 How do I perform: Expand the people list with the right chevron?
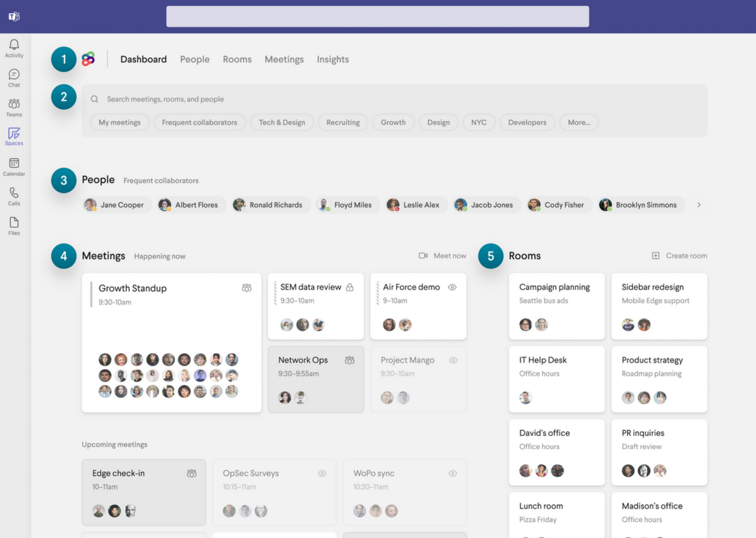click(x=699, y=205)
